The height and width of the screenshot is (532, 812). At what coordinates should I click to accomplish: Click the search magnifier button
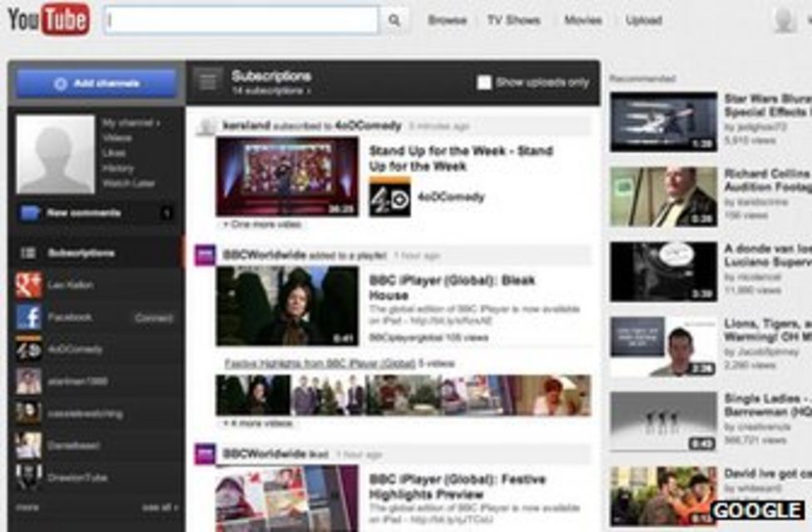(394, 21)
